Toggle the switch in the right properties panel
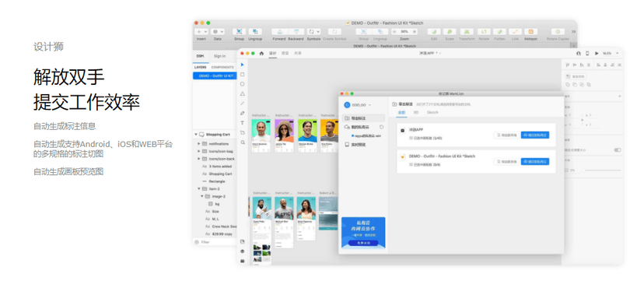The width and height of the screenshot is (644, 281). coord(618,150)
